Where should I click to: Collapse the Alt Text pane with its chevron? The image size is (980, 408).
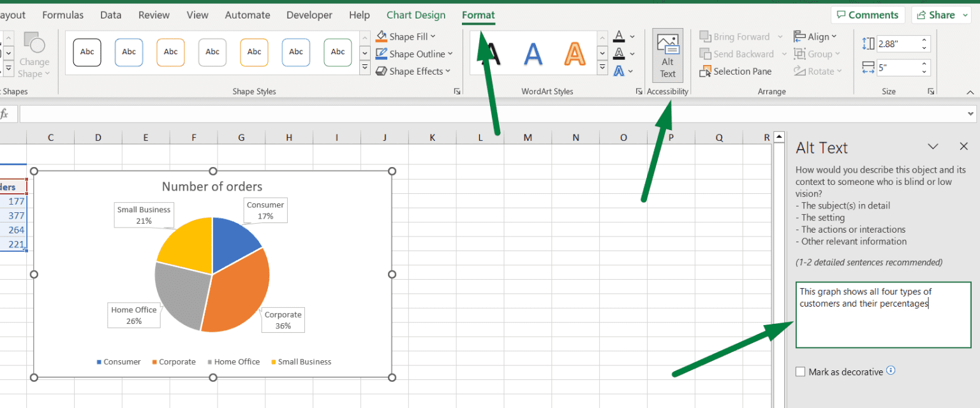[x=933, y=146]
